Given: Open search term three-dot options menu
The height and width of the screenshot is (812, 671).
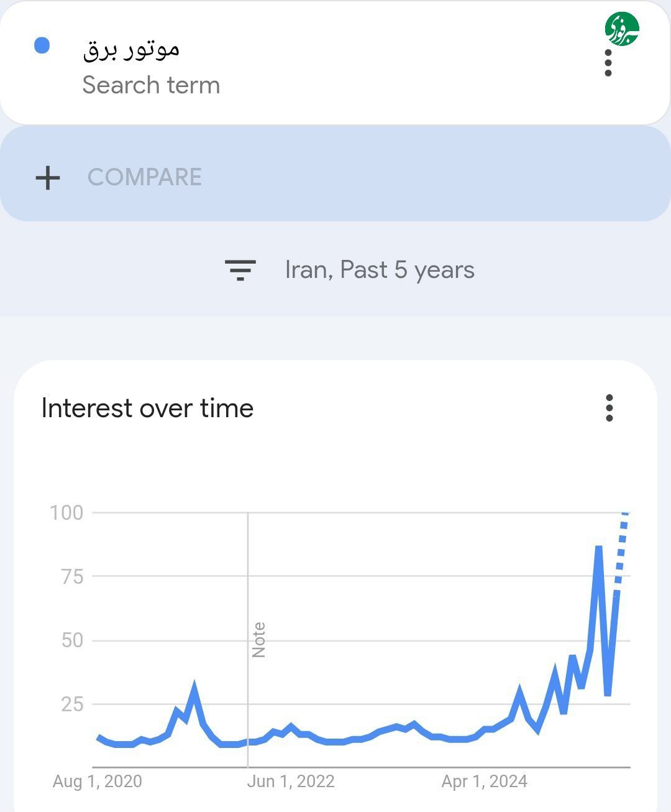Looking at the screenshot, I should (608, 63).
